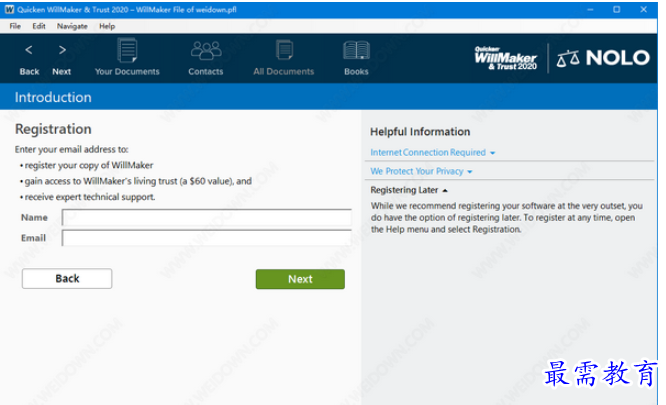Click the Helpful Information heading
This screenshot has width=666, height=405.
[420, 132]
